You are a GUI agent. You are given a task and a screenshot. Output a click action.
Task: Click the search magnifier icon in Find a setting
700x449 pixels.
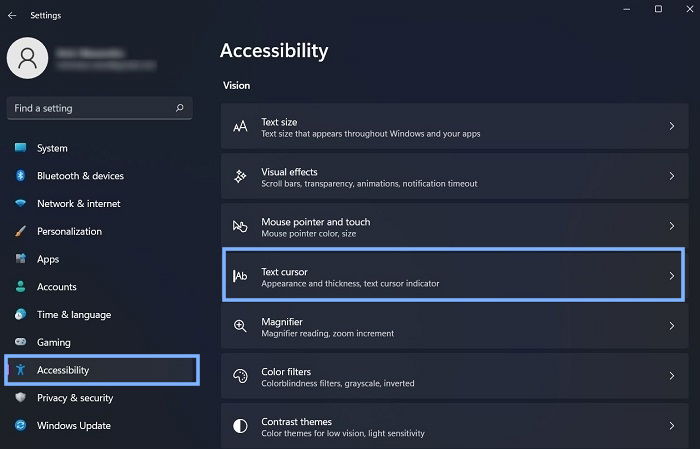179,108
